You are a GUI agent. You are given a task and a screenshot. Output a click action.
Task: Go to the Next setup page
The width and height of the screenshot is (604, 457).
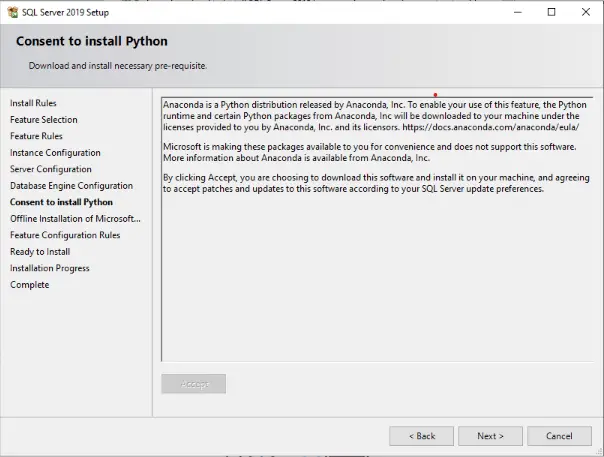click(490, 436)
